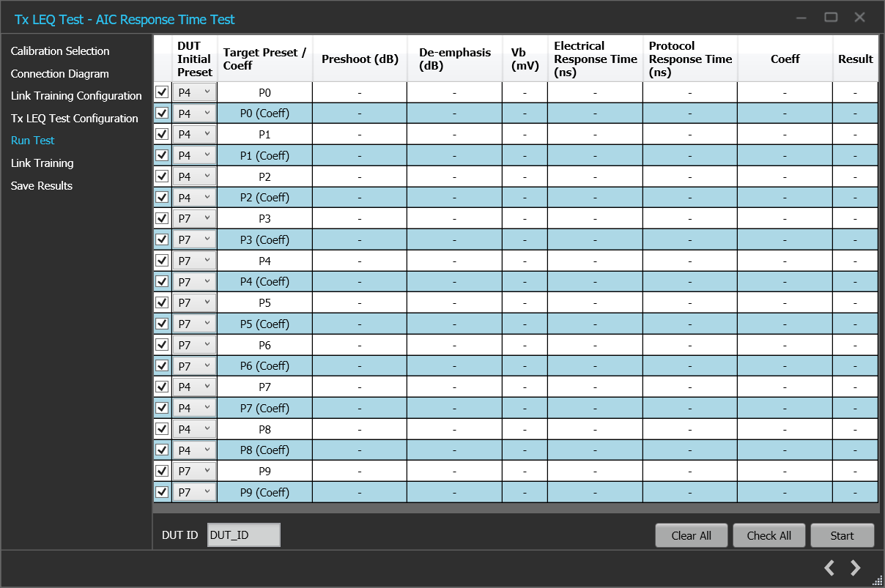This screenshot has height=588, width=885.
Task: Toggle the checkbox for the P5 row
Action: click(161, 302)
